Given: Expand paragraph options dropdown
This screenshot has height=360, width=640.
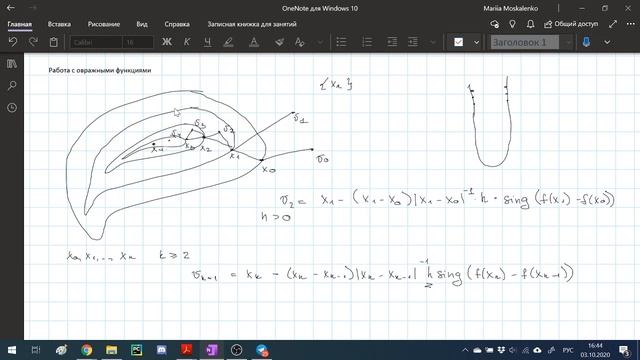Looking at the screenshot, I should 433,42.
